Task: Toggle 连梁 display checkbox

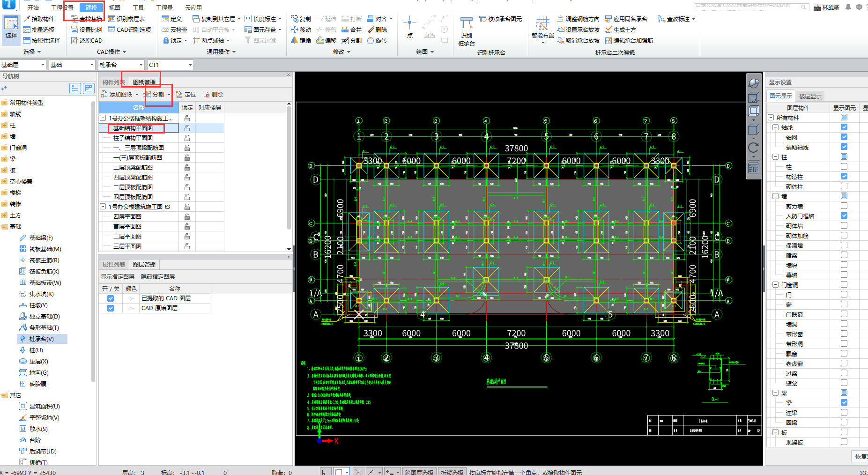Action: coord(844,412)
